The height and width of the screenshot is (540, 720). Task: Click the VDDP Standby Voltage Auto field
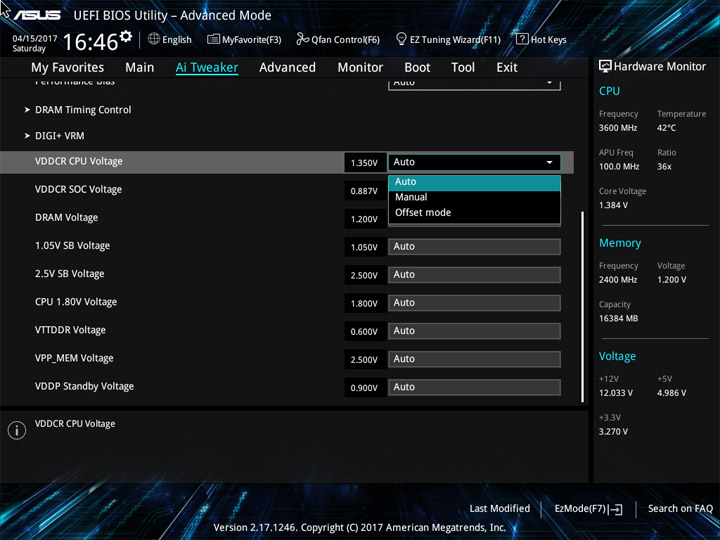pyautogui.click(x=474, y=387)
